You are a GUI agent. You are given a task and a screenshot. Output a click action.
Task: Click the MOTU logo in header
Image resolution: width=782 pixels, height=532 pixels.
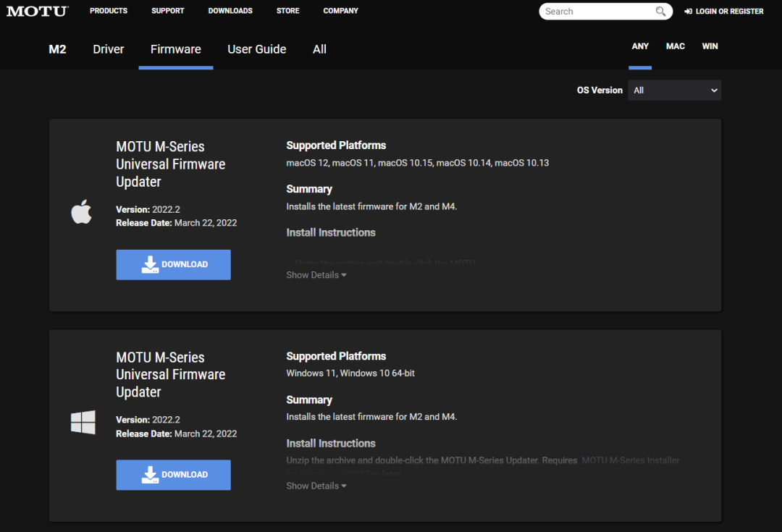pyautogui.click(x=37, y=11)
